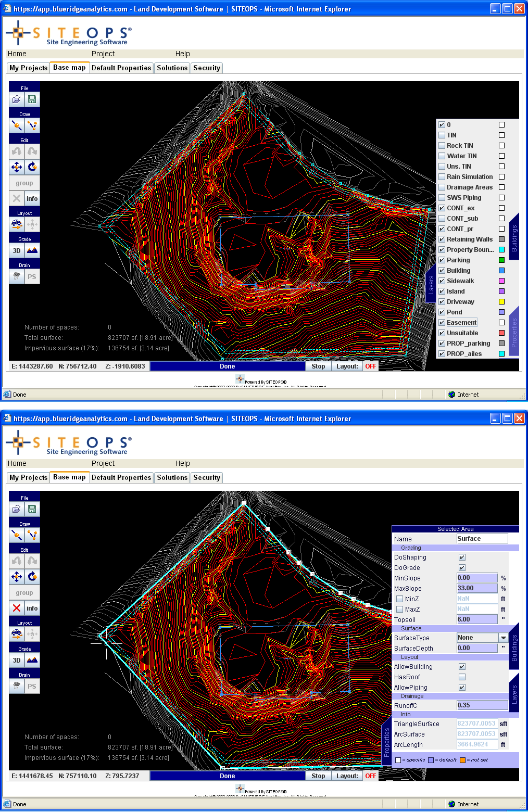Screen dimensions: 528x812
Task: Select rotate tool in bottom window
Action: point(32,577)
